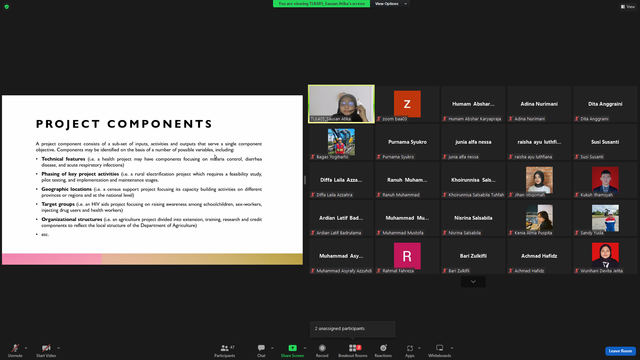
Task: Click the View layout button
Action: [628, 7]
